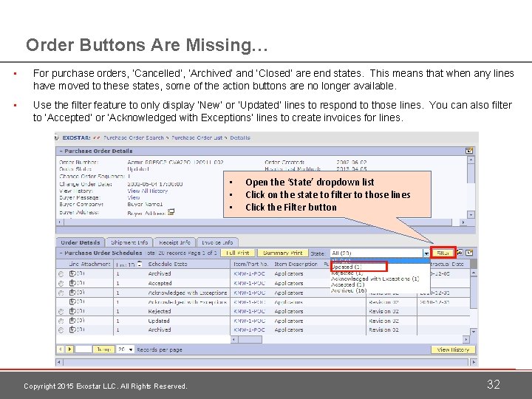
Task: Open the Buyer Address details icon
Action: tap(171, 212)
